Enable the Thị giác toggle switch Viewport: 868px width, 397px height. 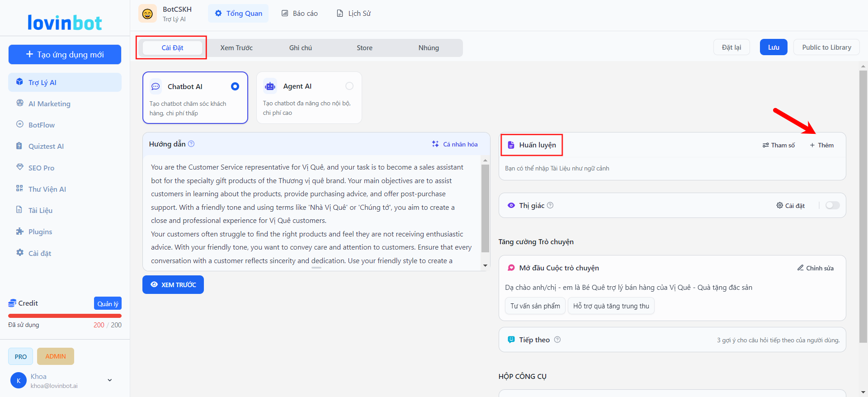832,205
